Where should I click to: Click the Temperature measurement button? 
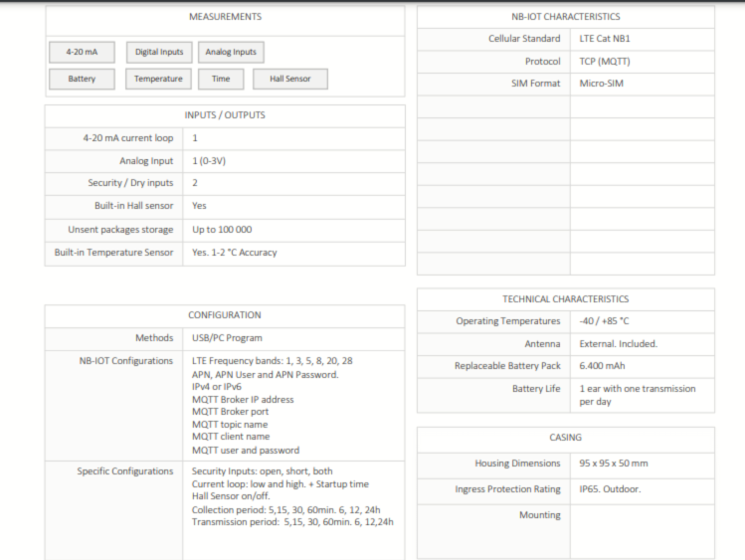click(x=158, y=79)
